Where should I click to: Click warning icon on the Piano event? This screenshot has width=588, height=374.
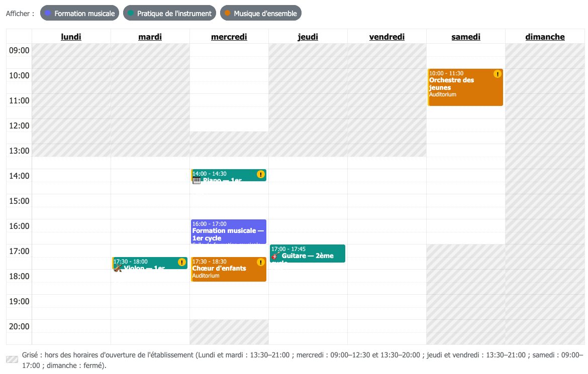click(261, 174)
